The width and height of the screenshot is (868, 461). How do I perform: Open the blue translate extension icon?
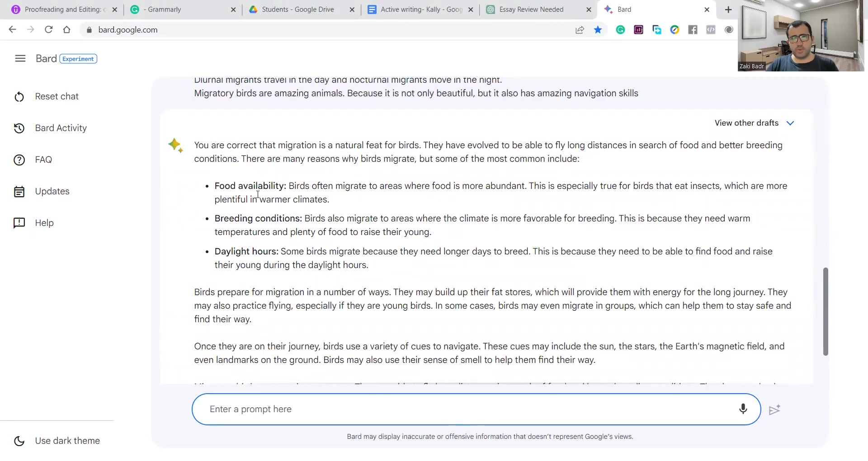point(656,30)
